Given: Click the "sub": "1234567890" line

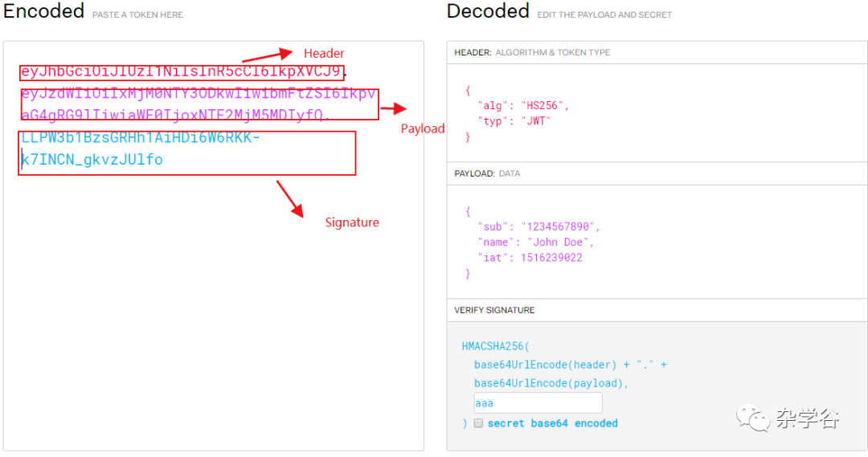Looking at the screenshot, I should click(x=538, y=226).
